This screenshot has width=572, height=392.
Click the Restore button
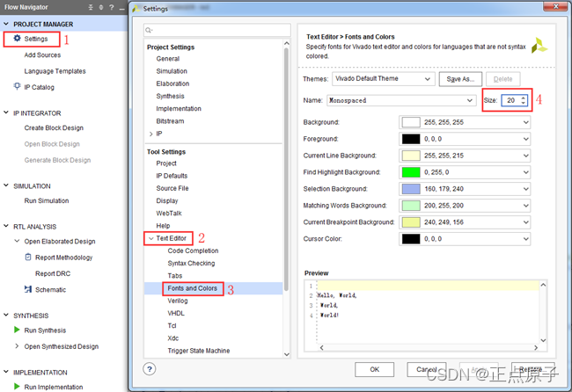pyautogui.click(x=533, y=369)
